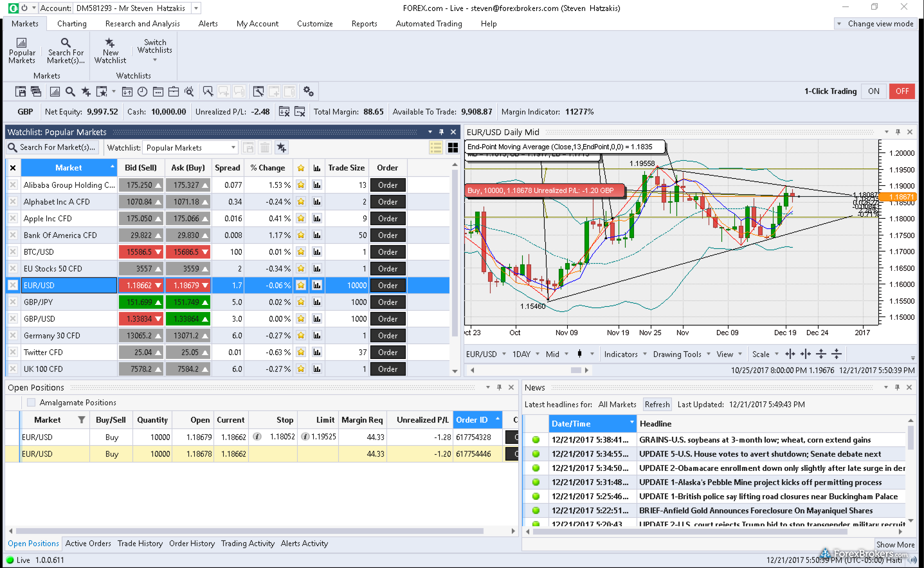This screenshot has height=568, width=924.
Task: Open EUR/USD symbol dropdown in chart toolbar
Action: click(486, 354)
